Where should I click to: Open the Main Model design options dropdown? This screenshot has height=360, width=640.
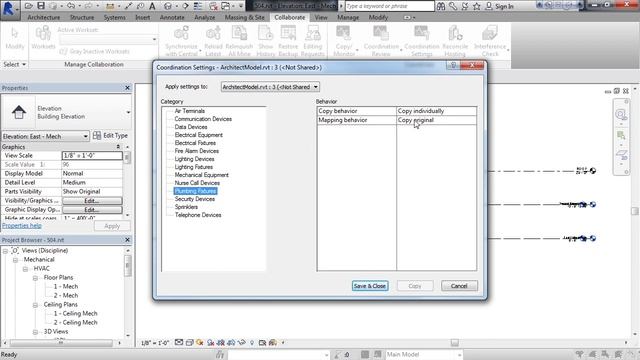tap(423, 355)
